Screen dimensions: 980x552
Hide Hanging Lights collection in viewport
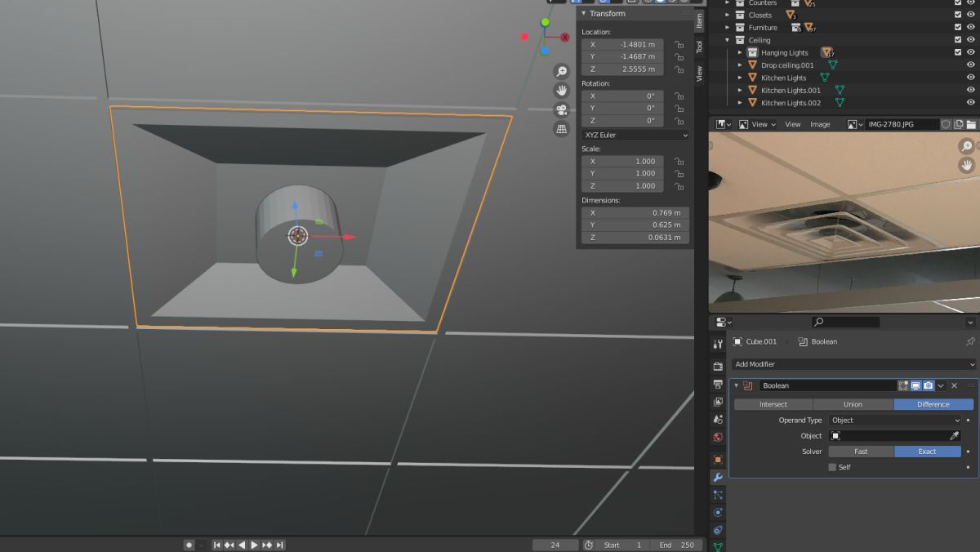pyautogui.click(x=971, y=53)
